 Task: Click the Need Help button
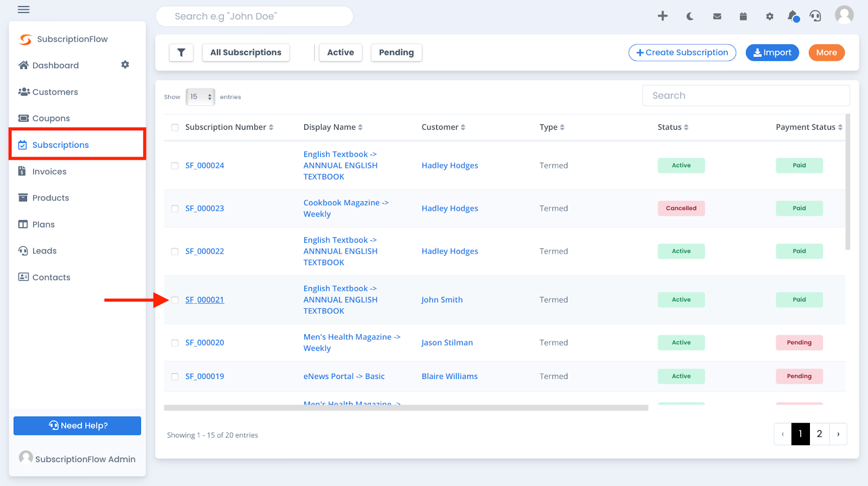(x=77, y=426)
